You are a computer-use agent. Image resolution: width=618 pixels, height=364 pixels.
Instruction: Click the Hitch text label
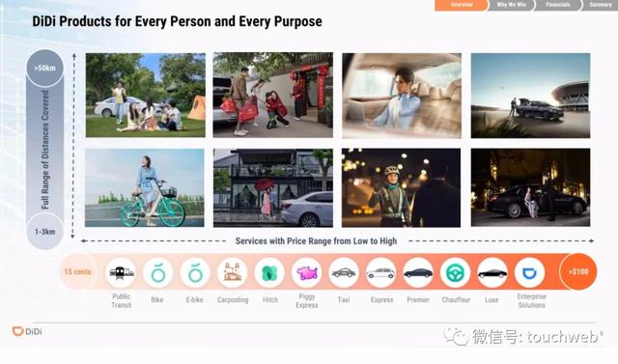pos(270,299)
